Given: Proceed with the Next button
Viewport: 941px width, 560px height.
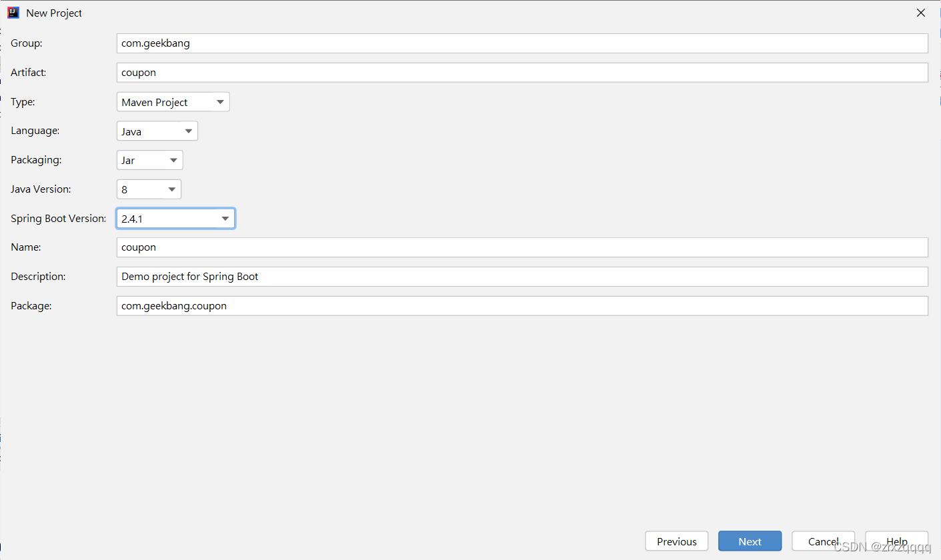Looking at the screenshot, I should tap(750, 541).
